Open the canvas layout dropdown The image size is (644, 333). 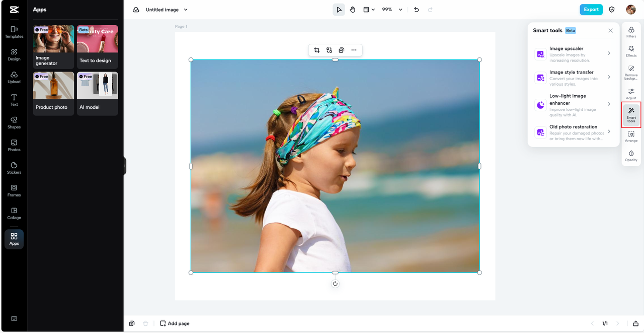click(369, 10)
